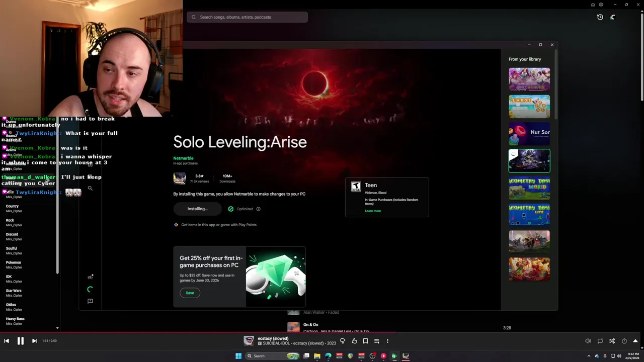Show hidden system tray icons
The image size is (644, 362).
tap(589, 356)
